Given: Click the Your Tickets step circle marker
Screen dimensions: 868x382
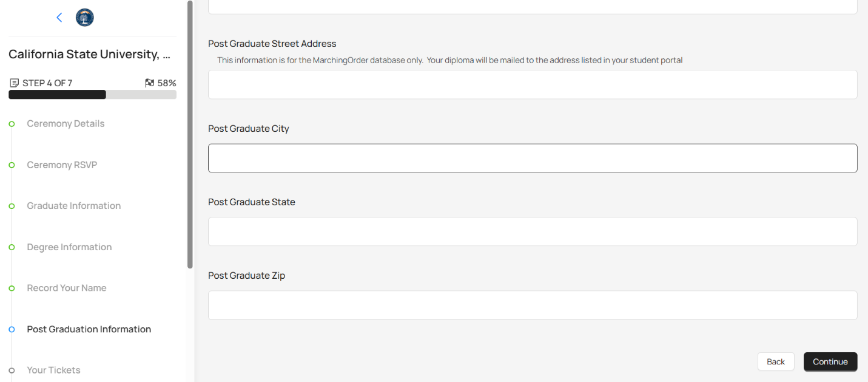Looking at the screenshot, I should (12, 370).
